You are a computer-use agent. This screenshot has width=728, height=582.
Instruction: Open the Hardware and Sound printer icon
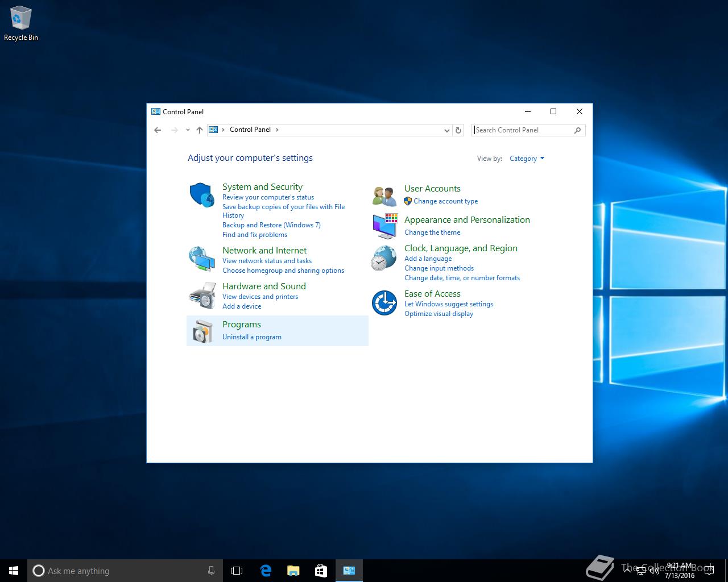pyautogui.click(x=201, y=295)
